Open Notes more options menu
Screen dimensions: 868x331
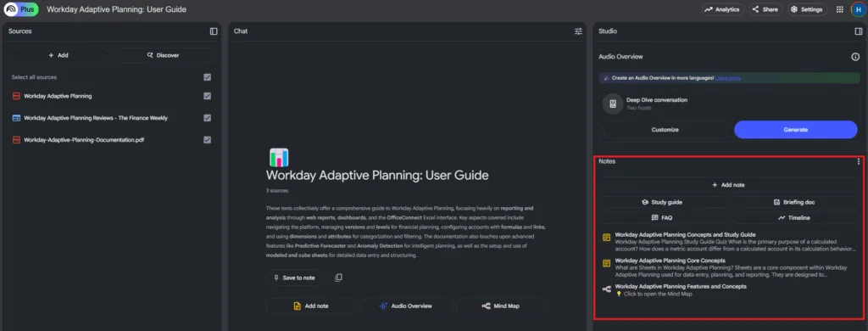pyautogui.click(x=859, y=161)
